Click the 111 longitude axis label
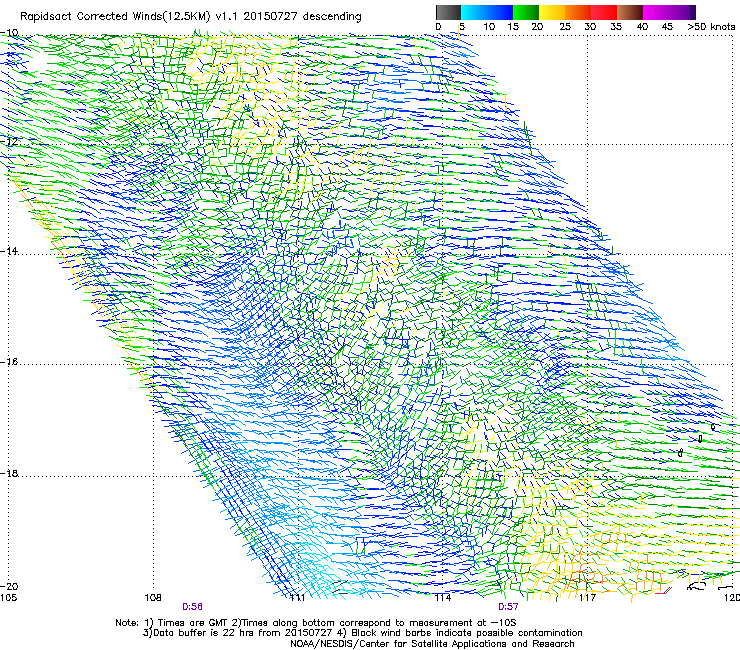This screenshot has height=650, width=740. tap(297, 598)
